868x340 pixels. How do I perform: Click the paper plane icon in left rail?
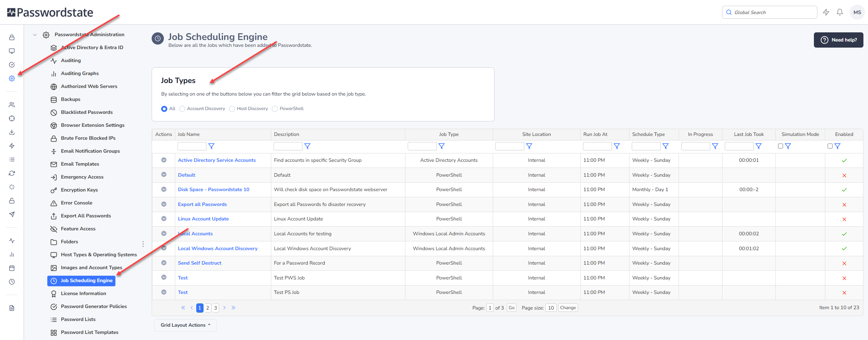pyautogui.click(x=12, y=214)
